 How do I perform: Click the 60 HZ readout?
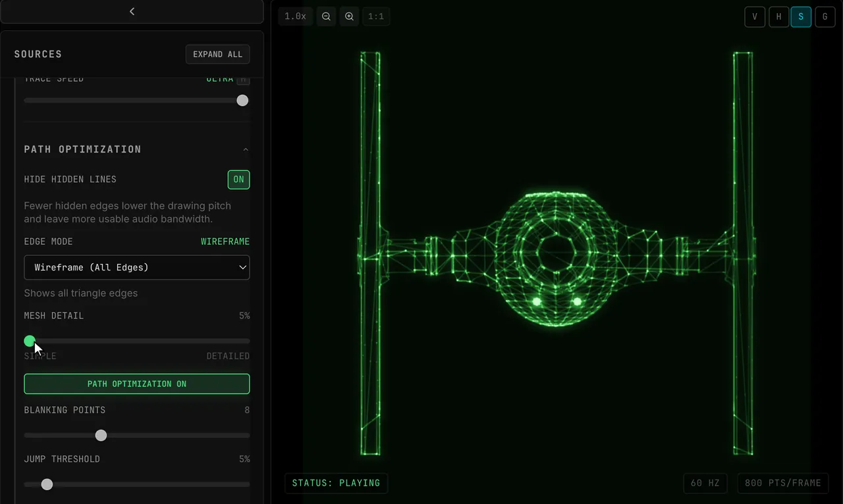[705, 483]
